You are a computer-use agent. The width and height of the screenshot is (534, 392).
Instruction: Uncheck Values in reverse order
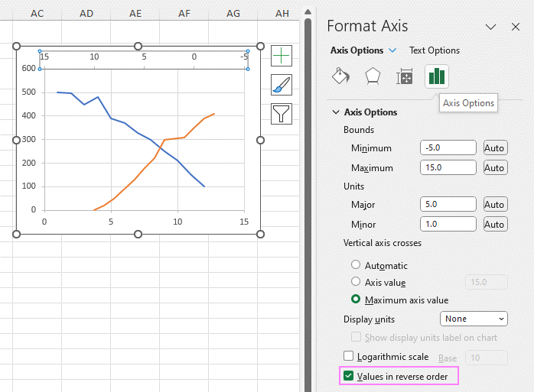pyautogui.click(x=348, y=376)
